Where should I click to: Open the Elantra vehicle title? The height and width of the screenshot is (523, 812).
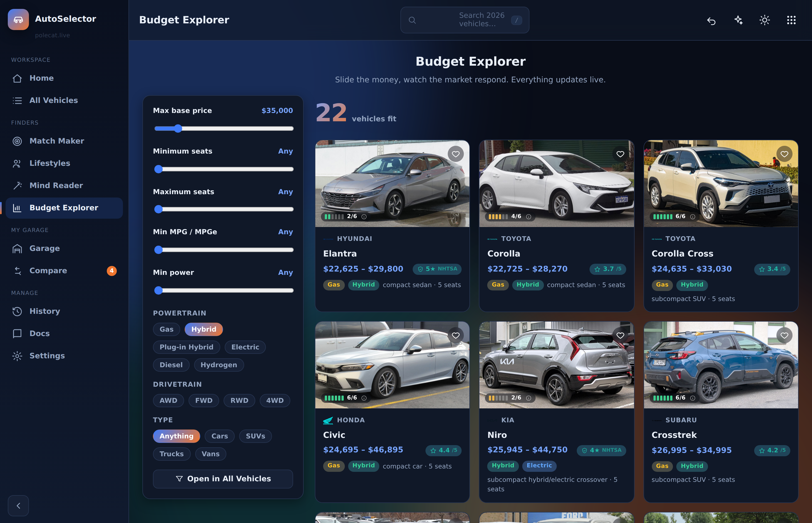click(x=340, y=254)
